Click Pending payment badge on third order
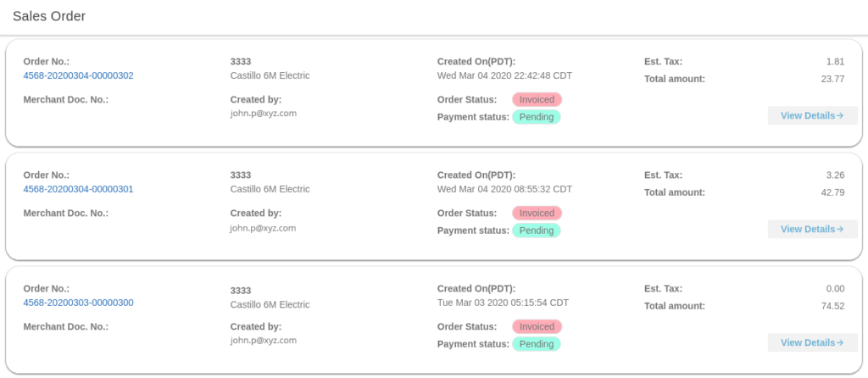 coord(537,344)
